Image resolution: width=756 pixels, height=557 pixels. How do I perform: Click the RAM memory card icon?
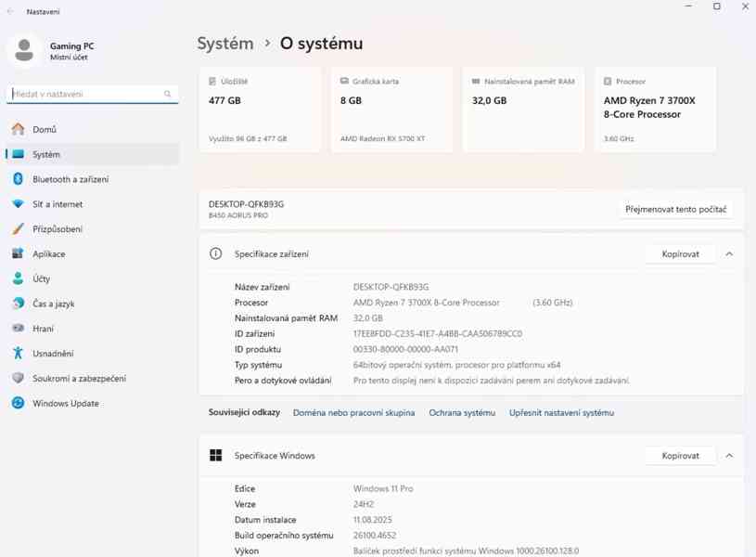(476, 81)
